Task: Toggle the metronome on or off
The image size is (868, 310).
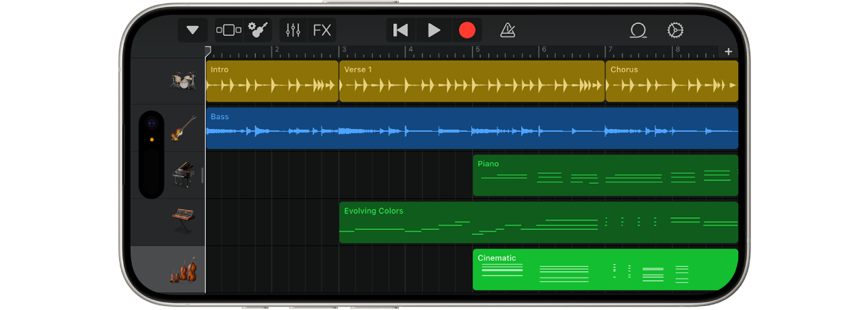Action: tap(508, 30)
